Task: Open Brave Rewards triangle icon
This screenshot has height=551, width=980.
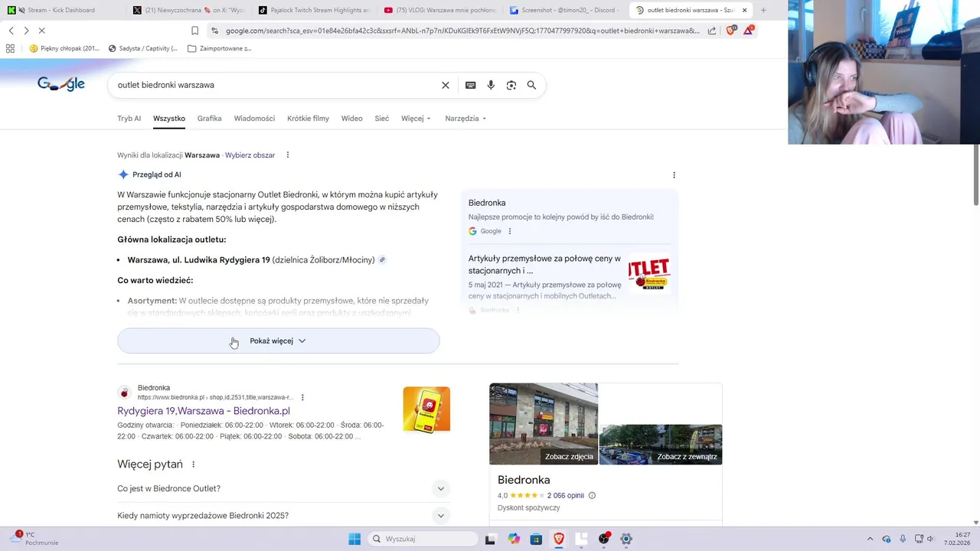Action: click(x=748, y=30)
